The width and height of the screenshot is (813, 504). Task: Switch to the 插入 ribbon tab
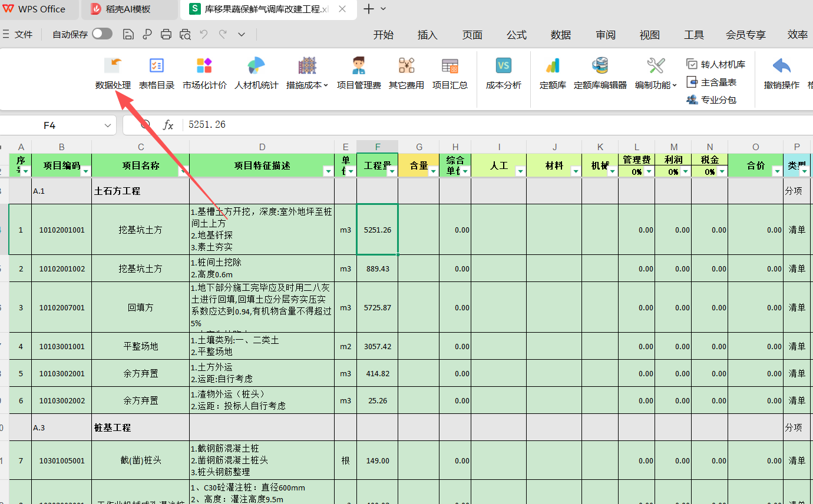point(428,35)
